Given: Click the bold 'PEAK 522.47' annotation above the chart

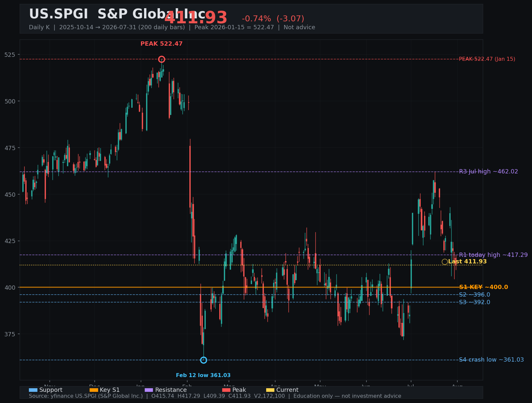Looking at the screenshot, I should pos(161,44).
